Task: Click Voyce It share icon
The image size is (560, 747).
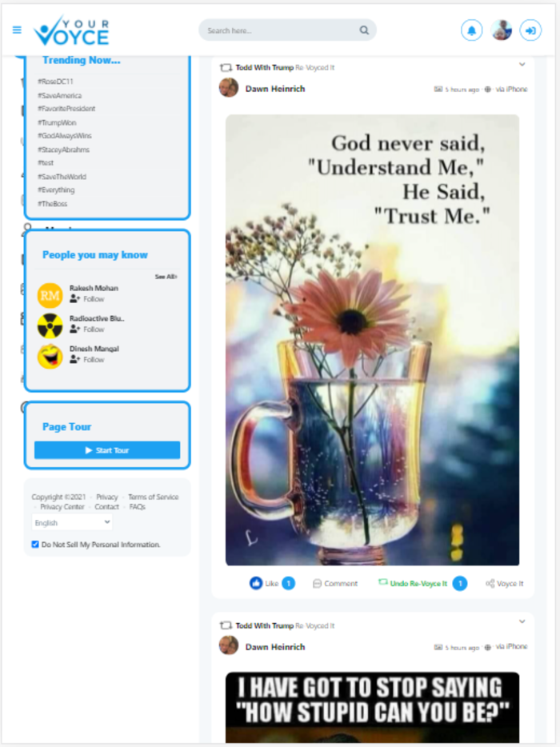Action: click(x=490, y=584)
